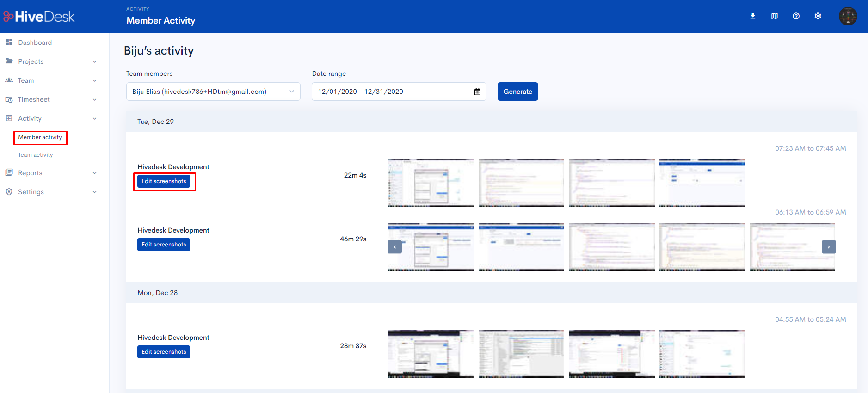This screenshot has height=393, width=868.
Task: Click the Team people icon
Action: click(x=9, y=80)
